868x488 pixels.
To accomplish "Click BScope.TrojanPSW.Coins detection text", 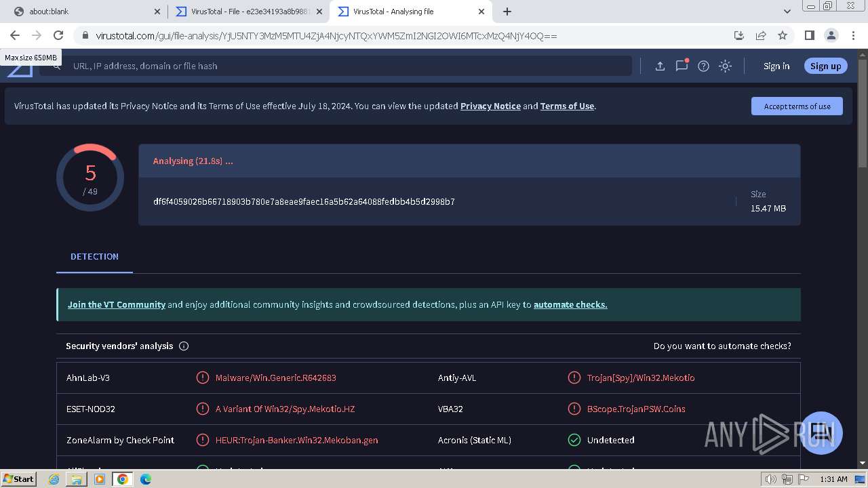I will tap(636, 409).
